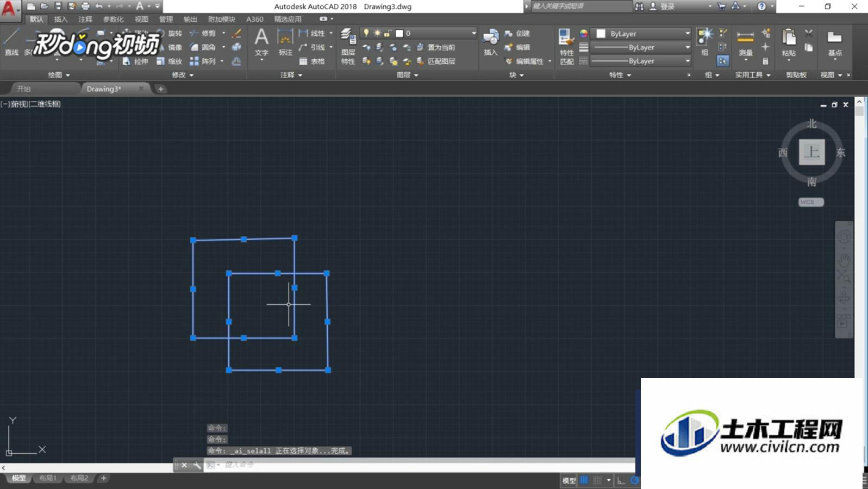Select the Leader (引线) tool
Viewport: 868px width, 489px height.
coord(312,47)
